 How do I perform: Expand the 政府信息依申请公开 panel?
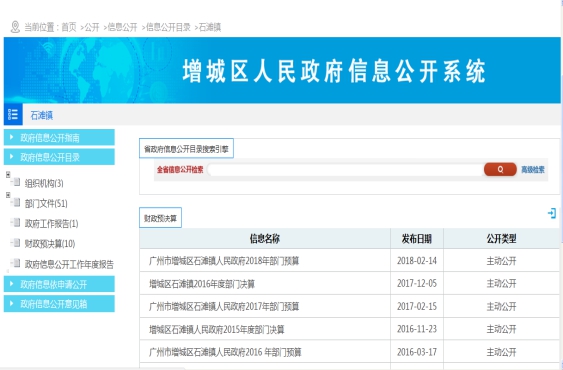pos(59,284)
